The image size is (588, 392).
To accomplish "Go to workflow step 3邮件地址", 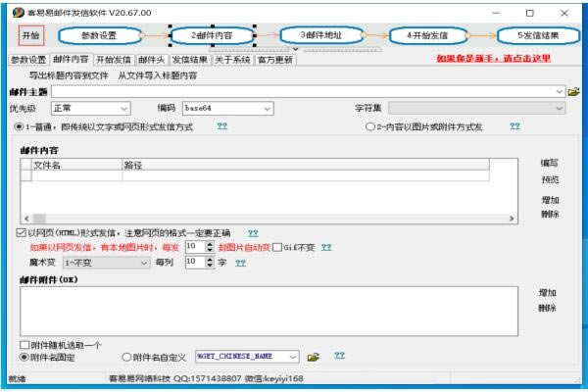I will pos(318,34).
